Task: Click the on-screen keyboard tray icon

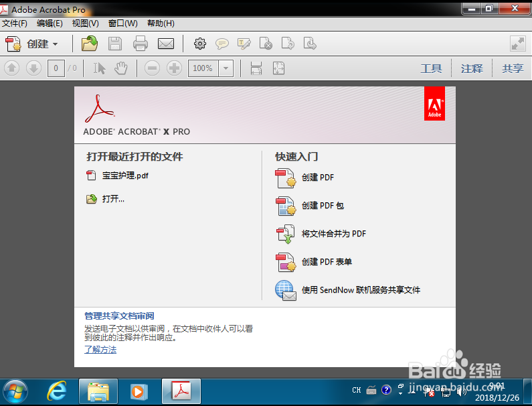Action: click(x=371, y=390)
